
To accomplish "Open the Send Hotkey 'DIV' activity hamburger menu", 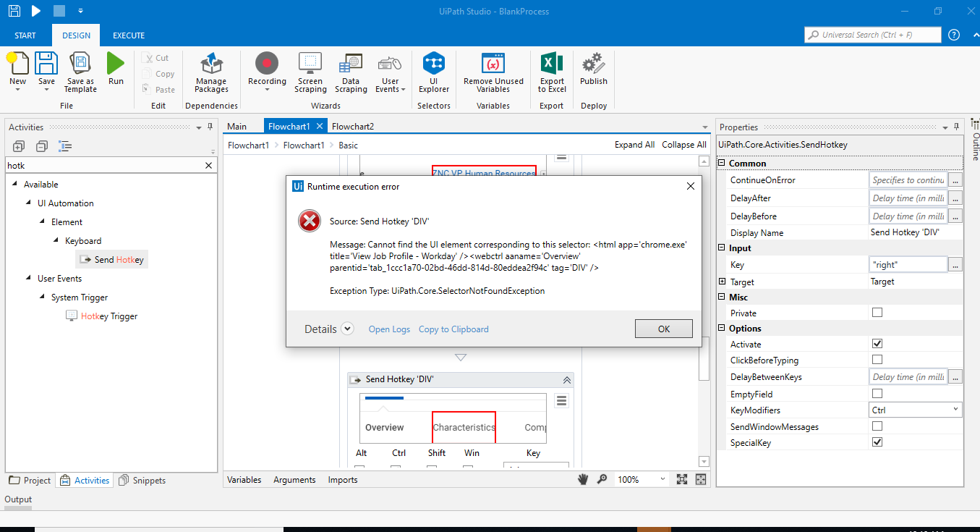I will (562, 401).
